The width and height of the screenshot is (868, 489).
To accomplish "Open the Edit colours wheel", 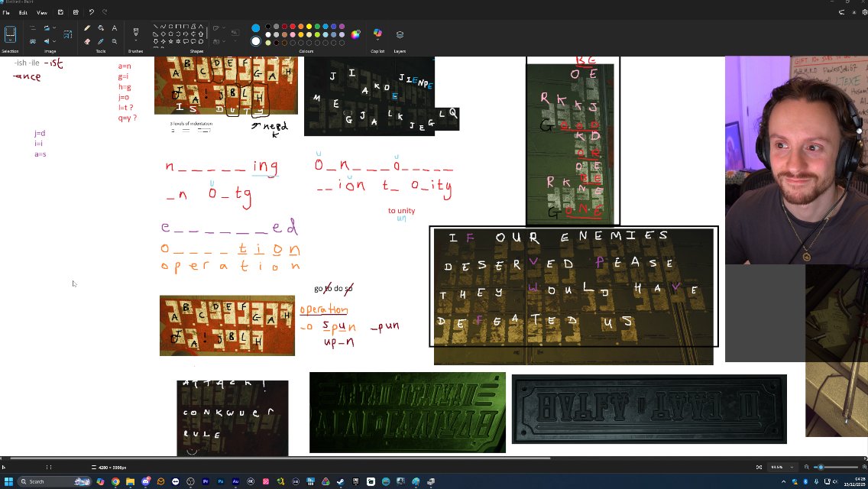I will coord(355,34).
